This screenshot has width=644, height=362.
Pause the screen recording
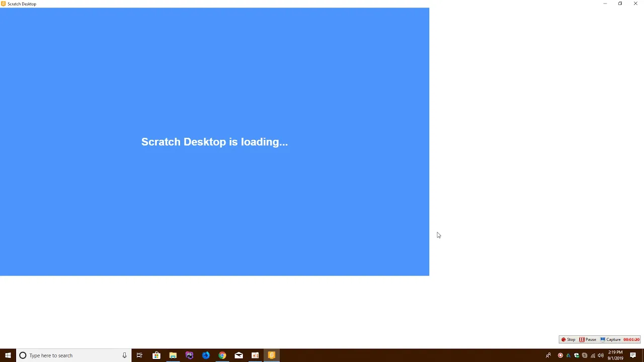coord(588,339)
